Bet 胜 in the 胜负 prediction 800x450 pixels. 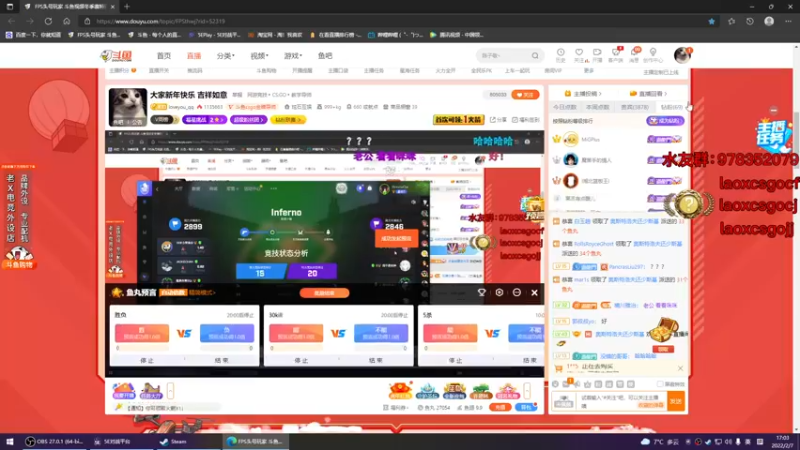(142, 333)
